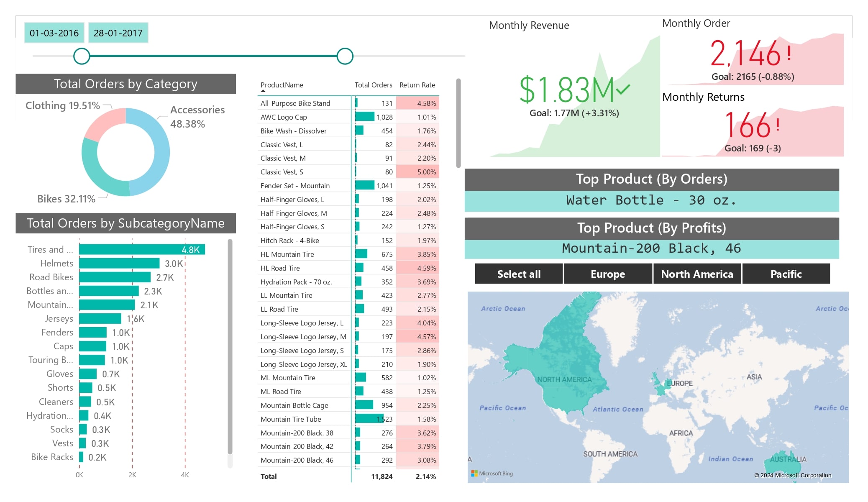Click the 2024 Microsoft Corporation copyright link
The height and width of the screenshot is (502, 868).
click(x=793, y=475)
